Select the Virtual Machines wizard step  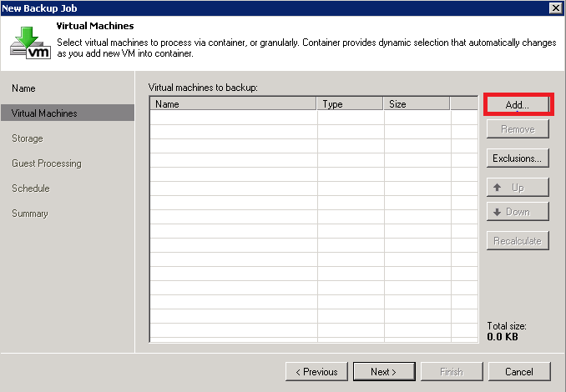pyautogui.click(x=68, y=113)
